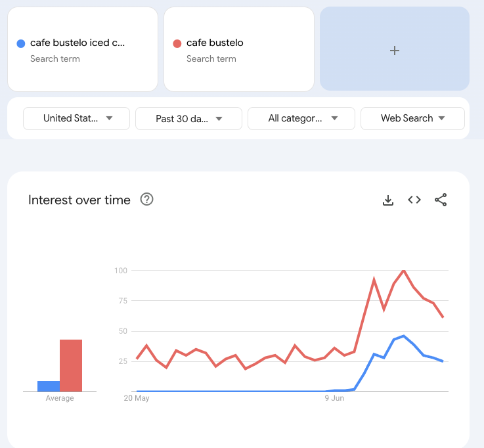Click the red line peak at 100
The image size is (484, 448).
[403, 271]
